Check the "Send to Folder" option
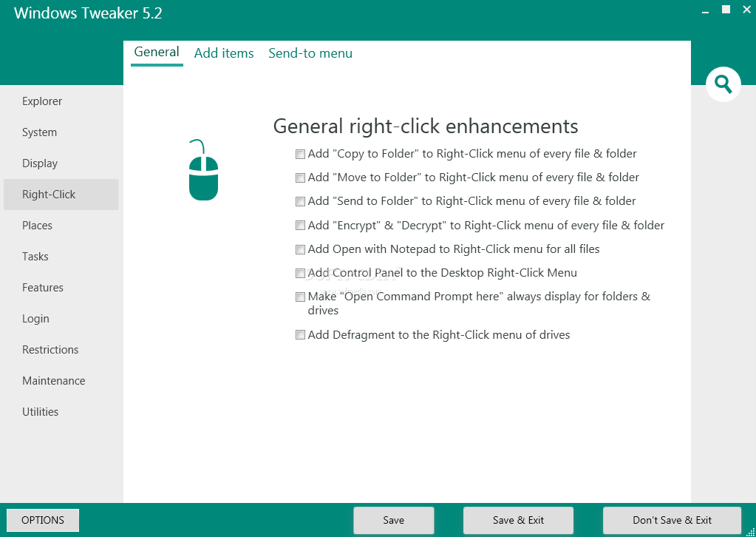 coord(300,202)
